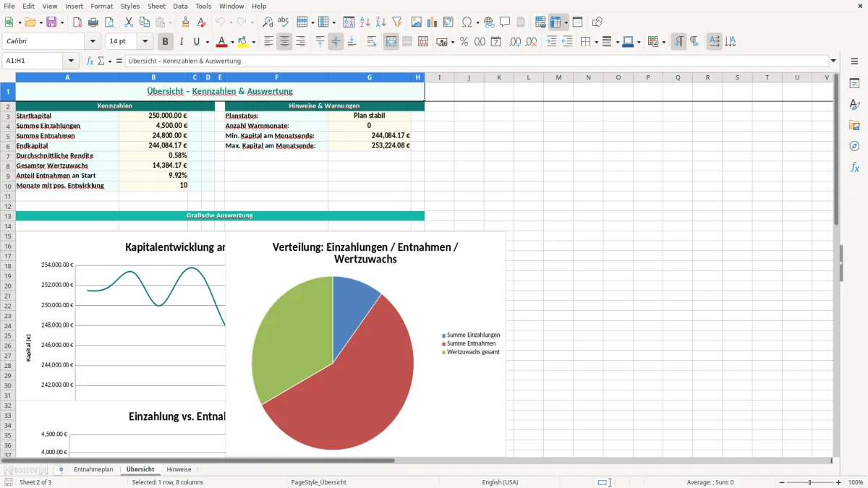The image size is (868, 488).
Task: Insert a chart
Action: 433,22
